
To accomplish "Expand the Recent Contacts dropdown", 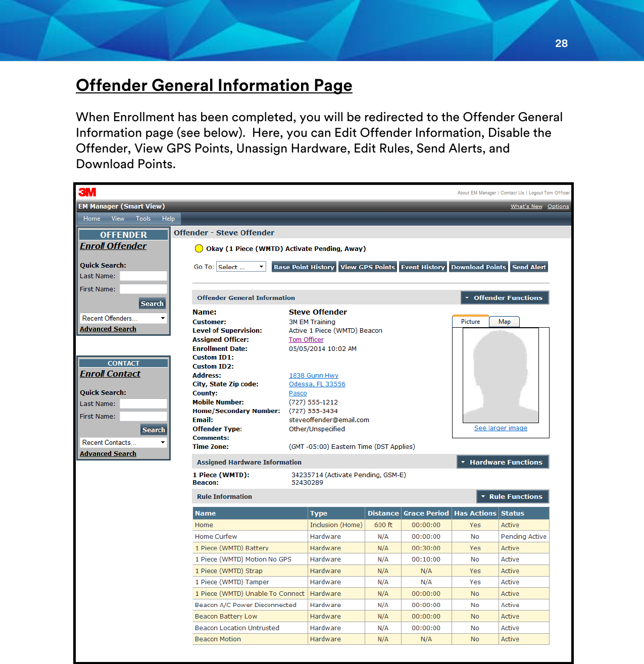I will (x=124, y=442).
